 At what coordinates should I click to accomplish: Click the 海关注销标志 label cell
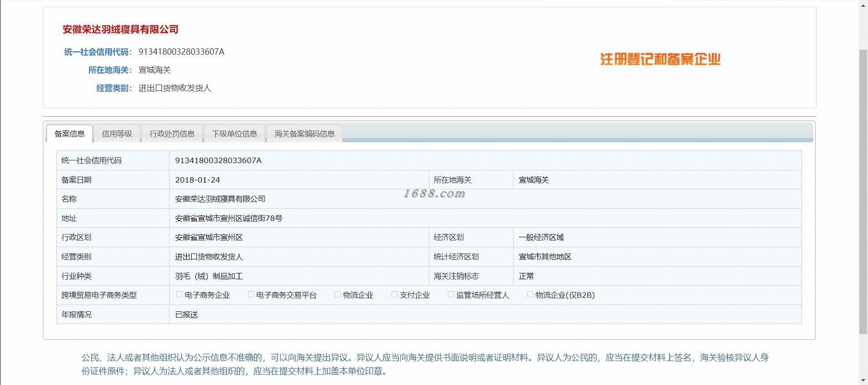click(x=471, y=276)
